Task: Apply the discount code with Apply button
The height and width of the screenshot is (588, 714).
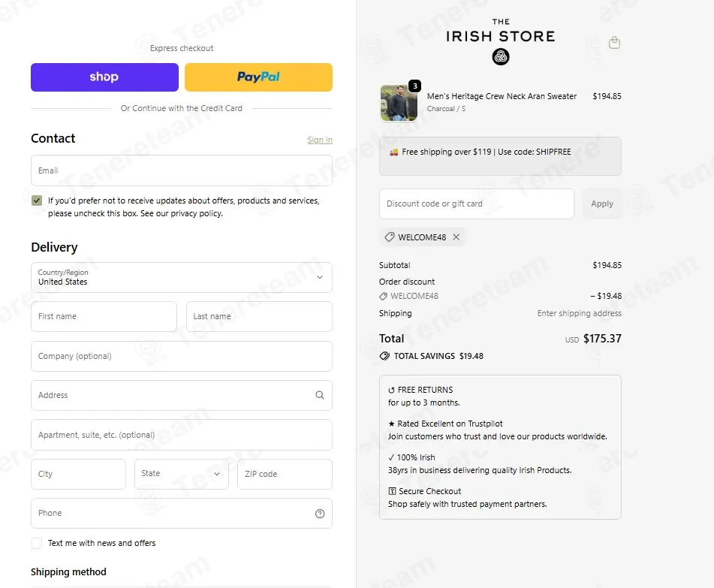Action: pos(601,204)
